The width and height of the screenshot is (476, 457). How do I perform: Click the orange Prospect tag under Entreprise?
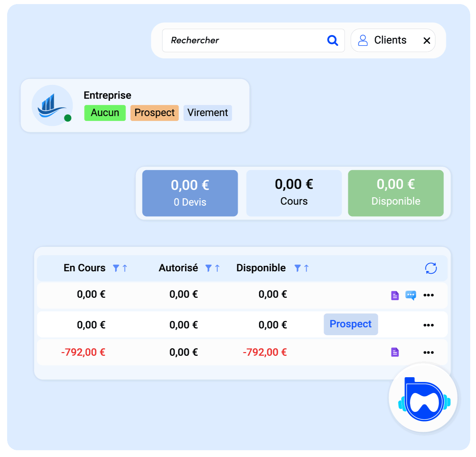tap(154, 113)
